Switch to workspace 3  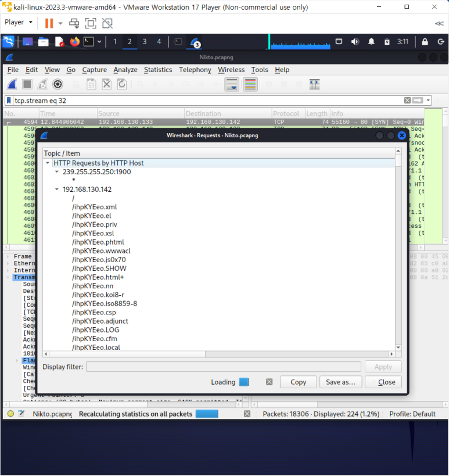pyautogui.click(x=145, y=42)
